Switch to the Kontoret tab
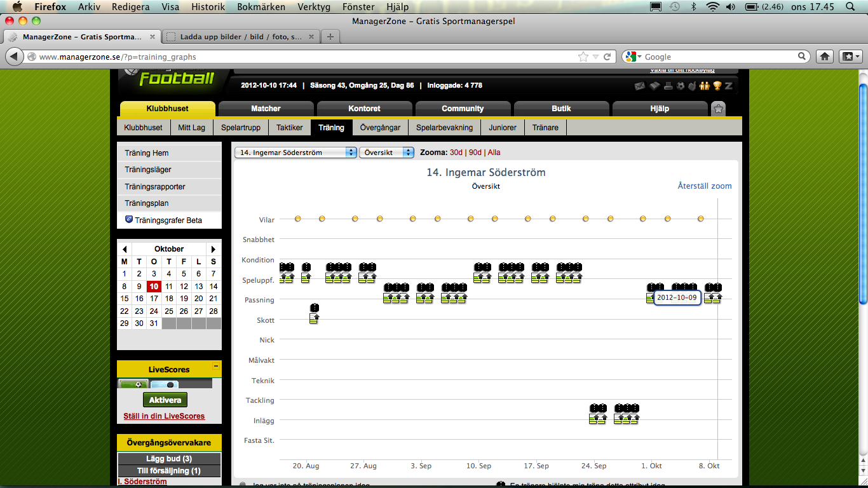This screenshot has width=868, height=488. click(x=365, y=109)
